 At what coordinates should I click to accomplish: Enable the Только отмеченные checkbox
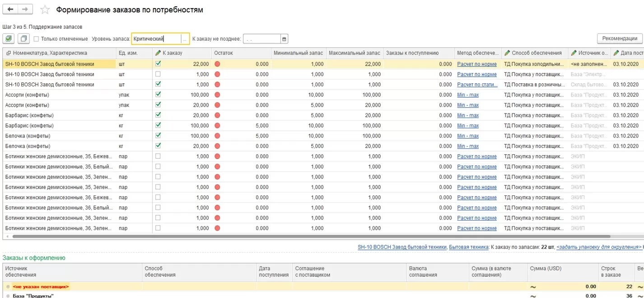(x=37, y=39)
